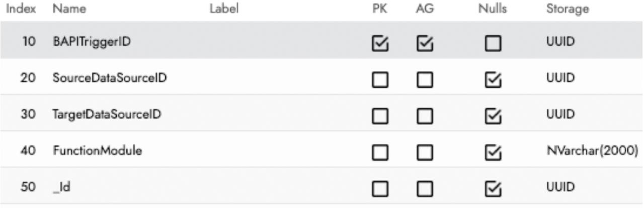644x208 pixels.
Task: Disable Nulls for SourceDataSourceID
Action: [493, 80]
